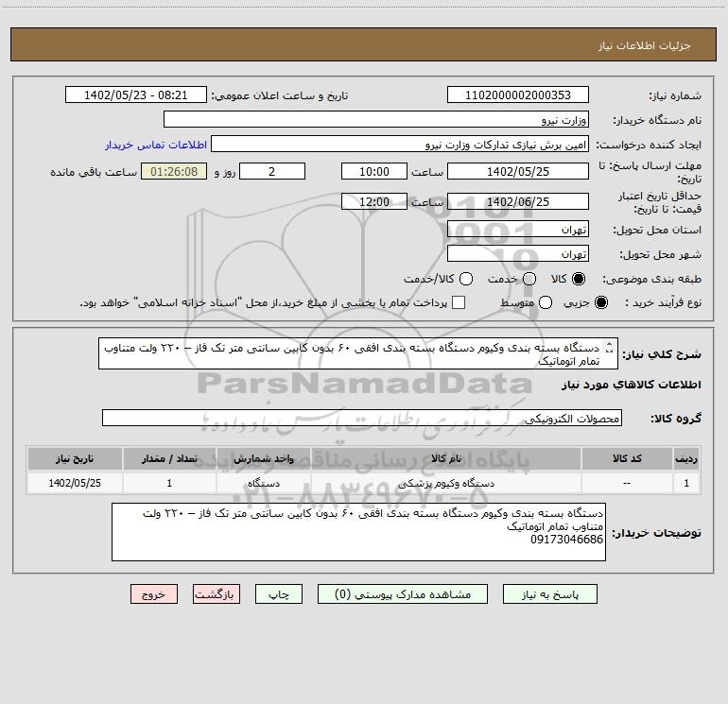Click the remaining time field 01:26:08
Viewport: 728px width, 704px height.
[x=174, y=171]
